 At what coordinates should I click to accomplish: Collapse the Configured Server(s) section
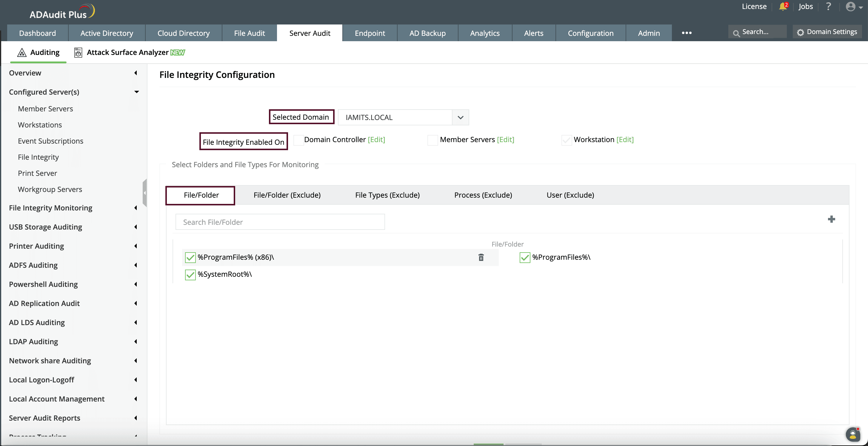(x=136, y=92)
